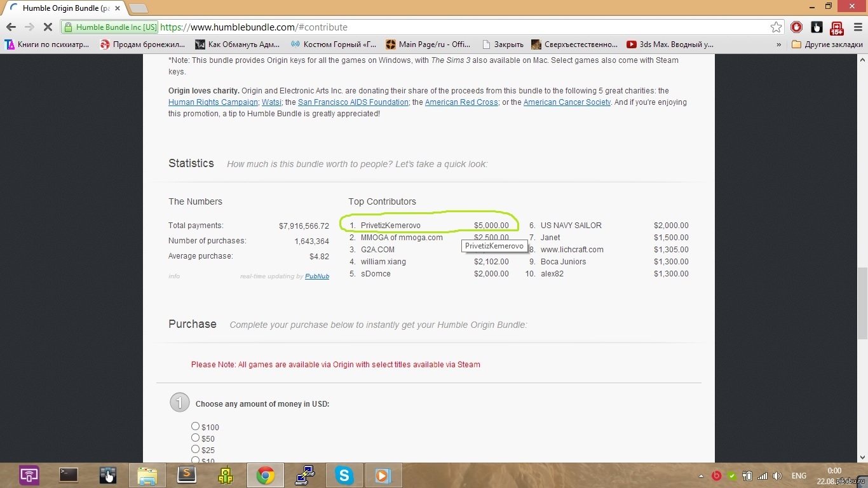Click the browser forward arrow
Viewport: 868px width, 488px height.
(29, 27)
